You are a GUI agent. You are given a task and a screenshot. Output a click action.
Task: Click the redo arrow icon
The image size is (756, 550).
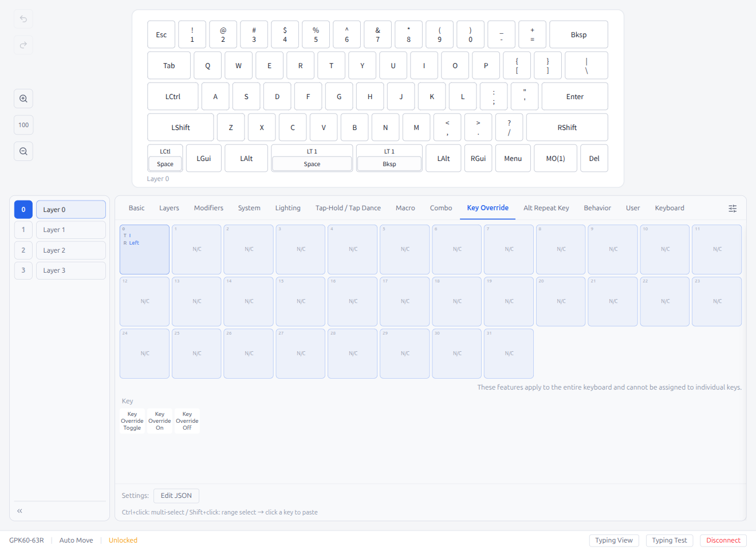[23, 45]
